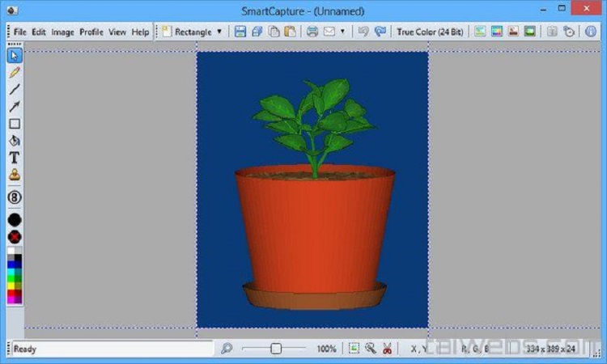The width and height of the screenshot is (607, 364).
Task: Choose the stamp tool
Action: [15, 175]
